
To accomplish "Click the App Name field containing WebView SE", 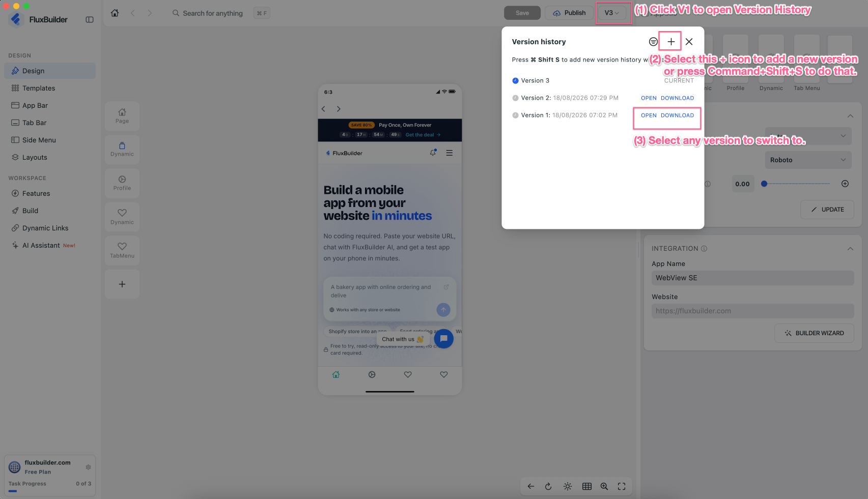I will pos(753,278).
